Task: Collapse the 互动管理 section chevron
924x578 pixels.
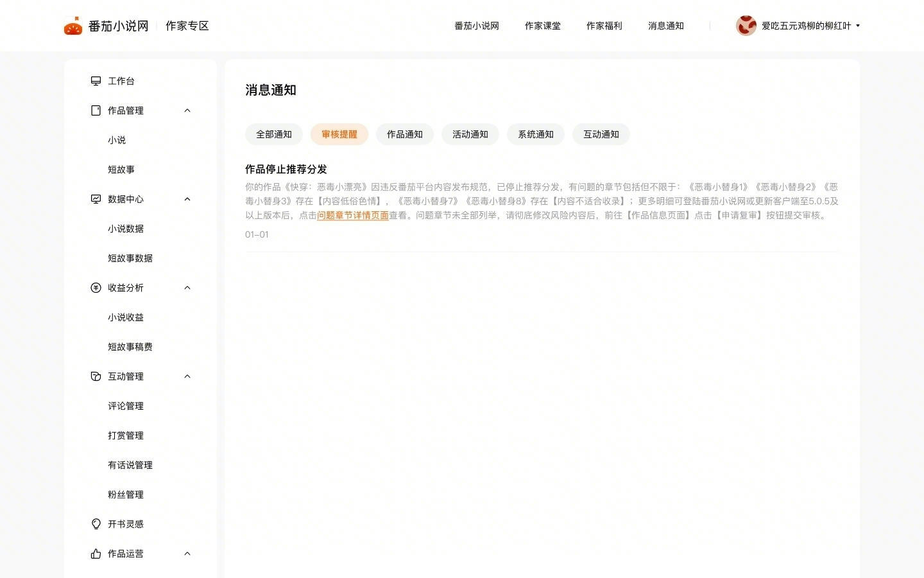Action: pyautogui.click(x=187, y=376)
